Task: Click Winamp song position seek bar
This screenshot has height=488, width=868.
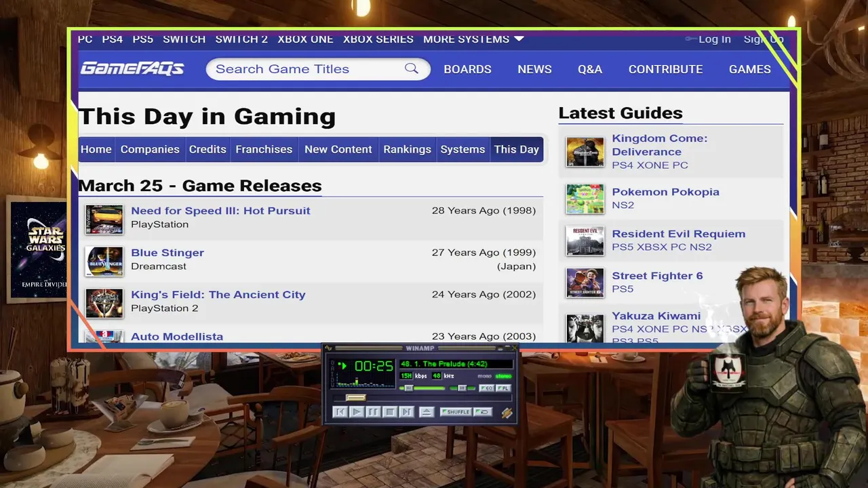Action: (x=422, y=398)
